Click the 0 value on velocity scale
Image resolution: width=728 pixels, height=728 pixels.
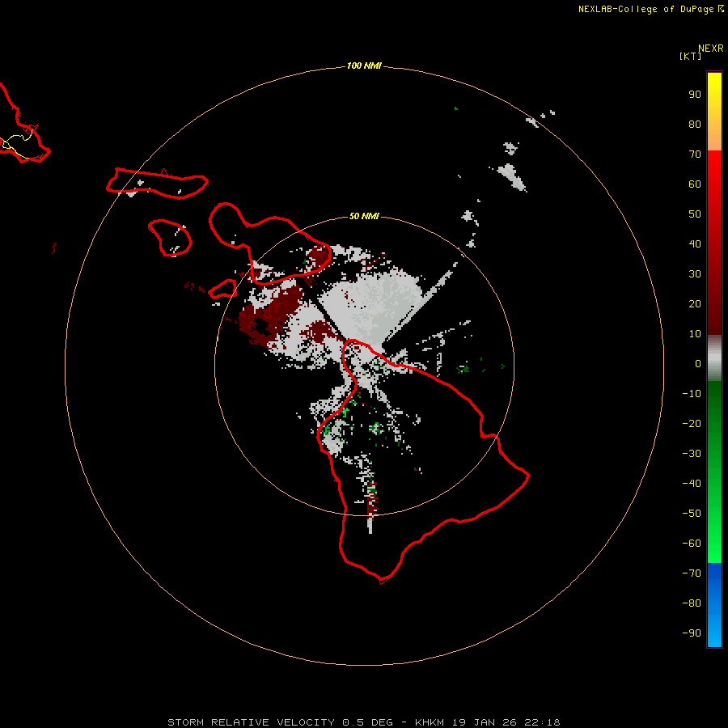(x=698, y=363)
